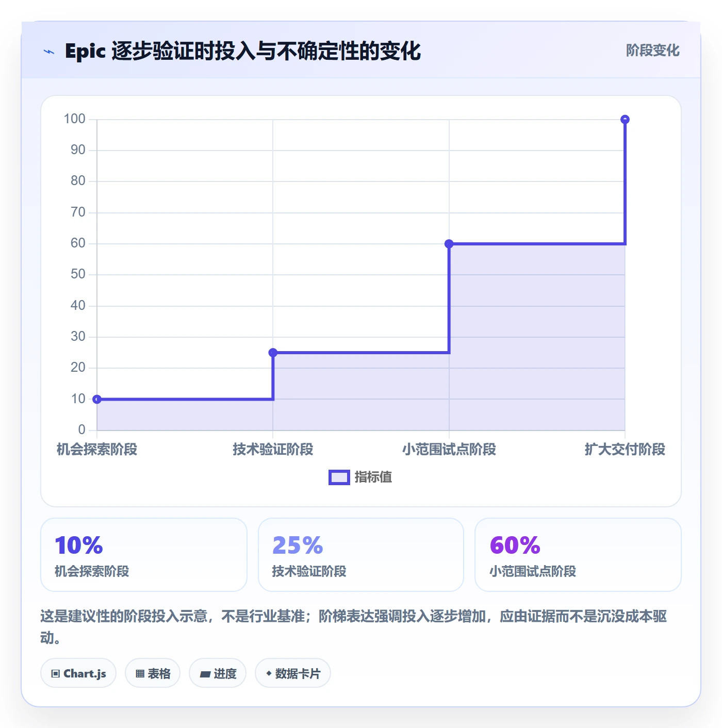Image resolution: width=722 pixels, height=728 pixels.
Task: Click the data point at value 100
Action: pos(625,120)
